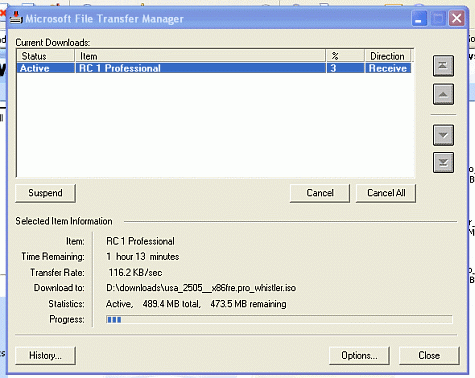Viewport: 475px width, 378px height.
Task: Move selected download to top of list
Action: click(x=443, y=66)
